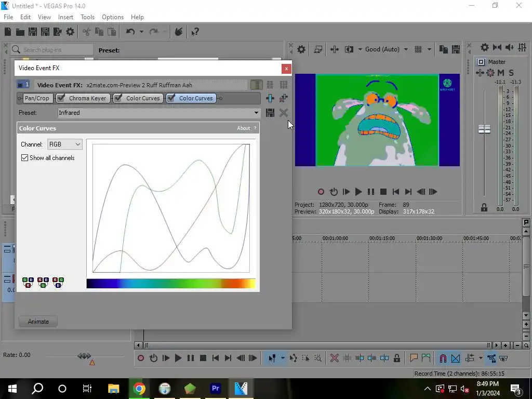Click the Delete Preset X icon
The width and height of the screenshot is (532, 399).
[x=283, y=113]
